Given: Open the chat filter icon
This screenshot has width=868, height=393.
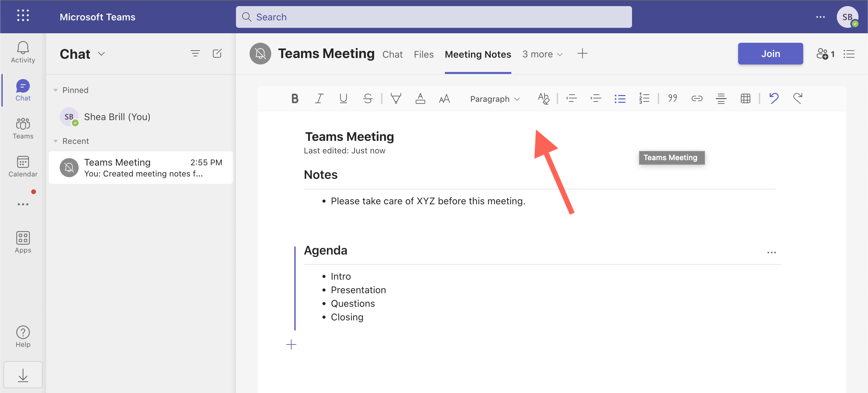Looking at the screenshot, I should click(x=195, y=54).
